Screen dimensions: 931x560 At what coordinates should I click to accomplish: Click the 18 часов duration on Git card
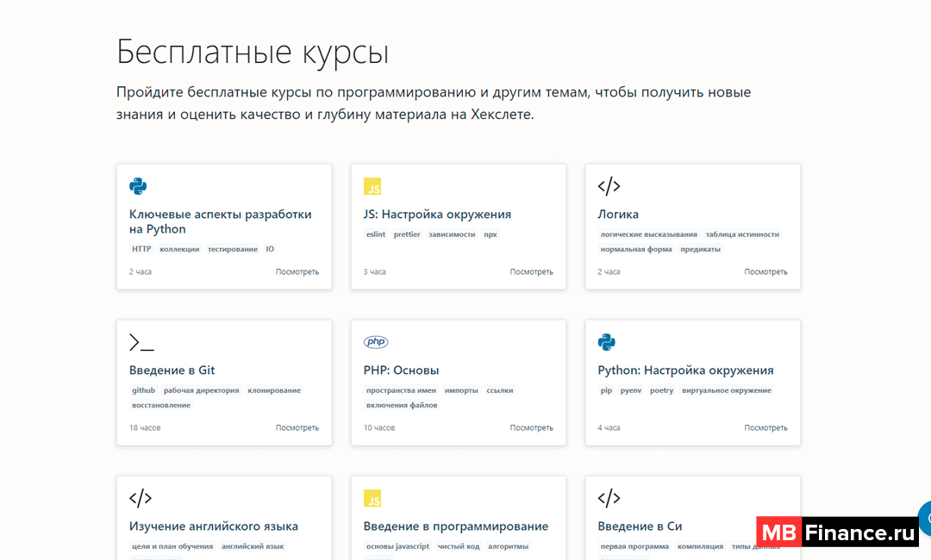145,427
